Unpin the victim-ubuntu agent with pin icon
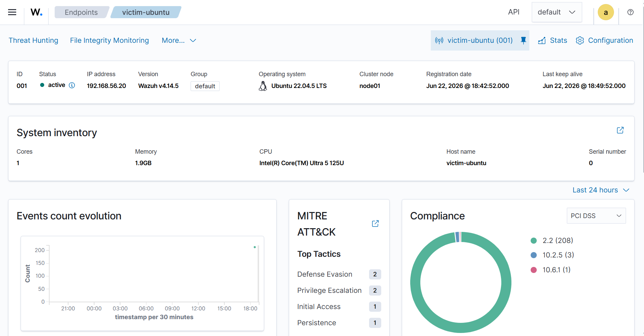 click(523, 40)
